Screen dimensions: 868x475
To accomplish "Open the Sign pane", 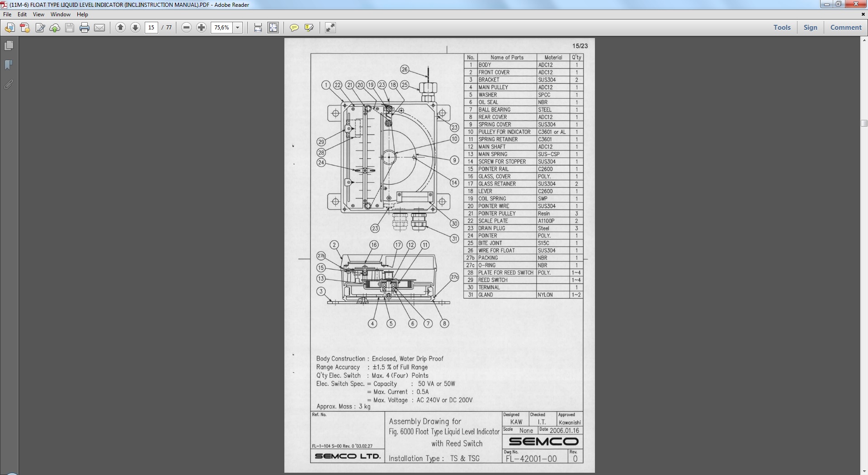I will [x=810, y=27].
